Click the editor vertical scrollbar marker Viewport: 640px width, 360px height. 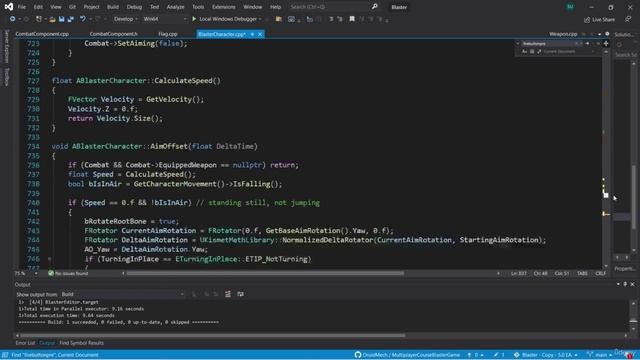606,195
